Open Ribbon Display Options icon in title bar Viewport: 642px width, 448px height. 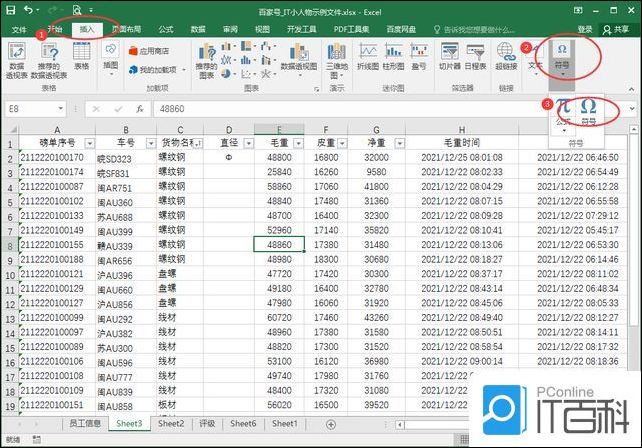pos(578,11)
